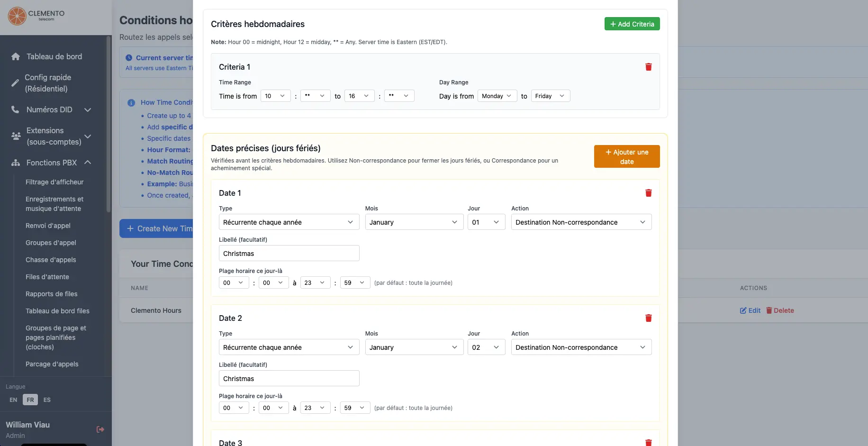The height and width of the screenshot is (446, 868).
Task: Open Files d'attente menu item
Action: pyautogui.click(x=47, y=277)
